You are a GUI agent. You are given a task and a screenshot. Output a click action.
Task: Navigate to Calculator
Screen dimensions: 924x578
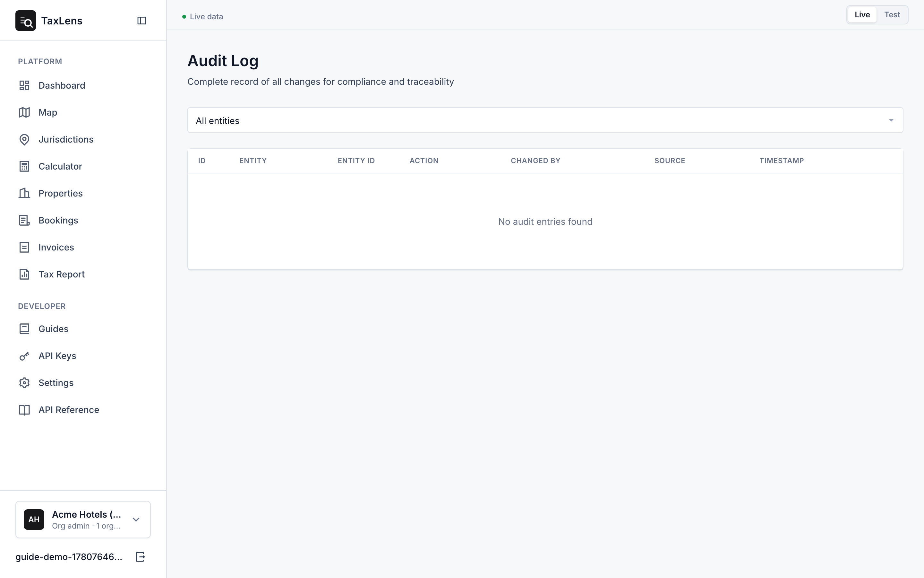(83, 166)
